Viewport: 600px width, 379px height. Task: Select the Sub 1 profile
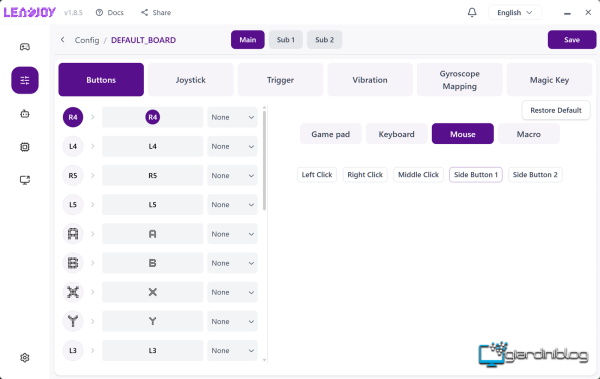tap(286, 40)
